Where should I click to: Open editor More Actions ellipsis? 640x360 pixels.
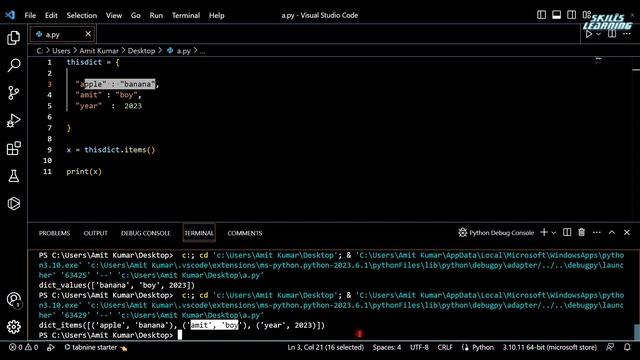627,34
